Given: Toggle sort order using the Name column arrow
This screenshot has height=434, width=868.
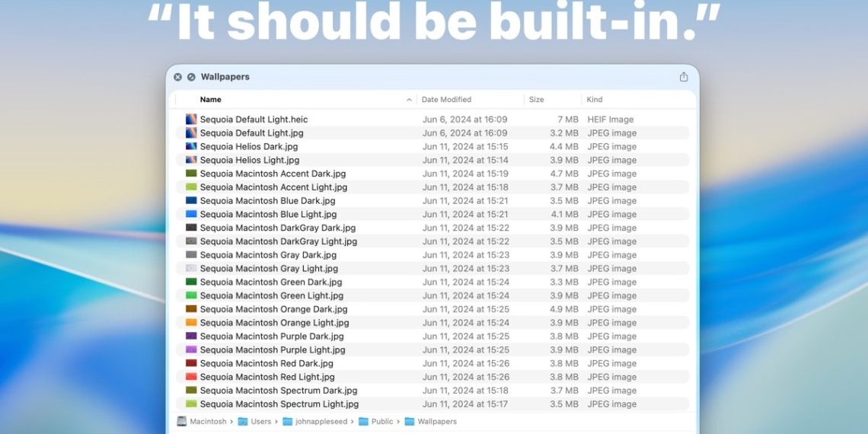Looking at the screenshot, I should click(x=409, y=100).
